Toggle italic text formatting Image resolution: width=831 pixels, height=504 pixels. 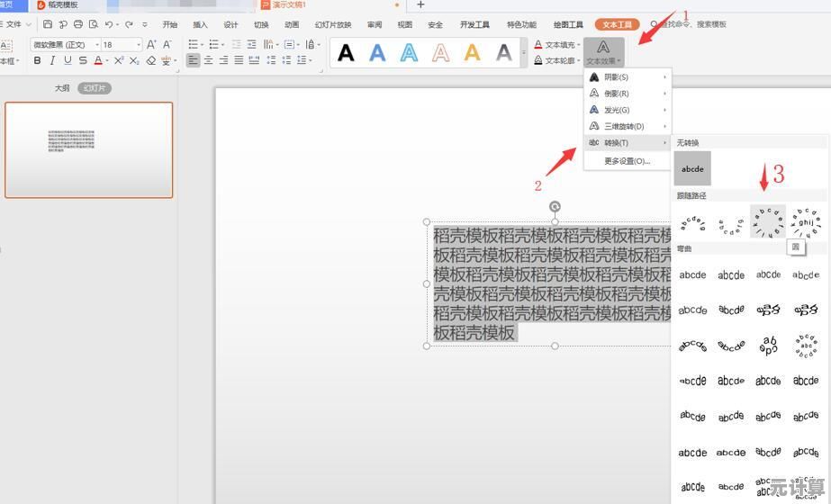click(52, 61)
